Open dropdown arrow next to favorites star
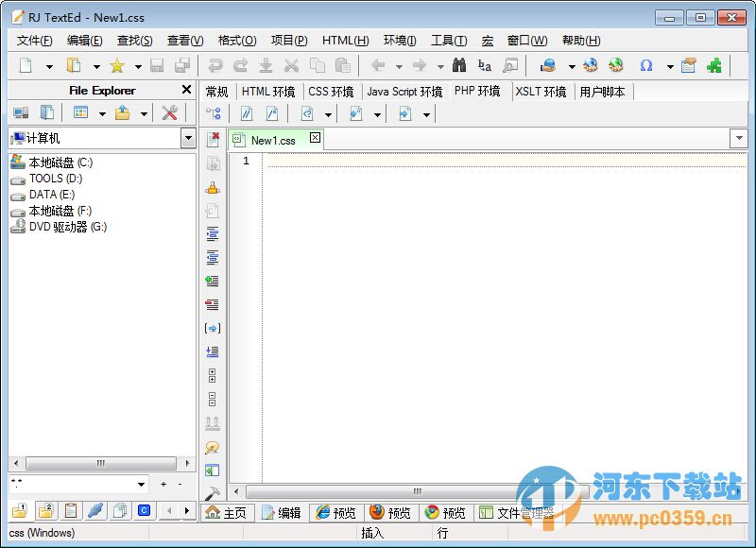The height and width of the screenshot is (548, 756). tap(138, 66)
